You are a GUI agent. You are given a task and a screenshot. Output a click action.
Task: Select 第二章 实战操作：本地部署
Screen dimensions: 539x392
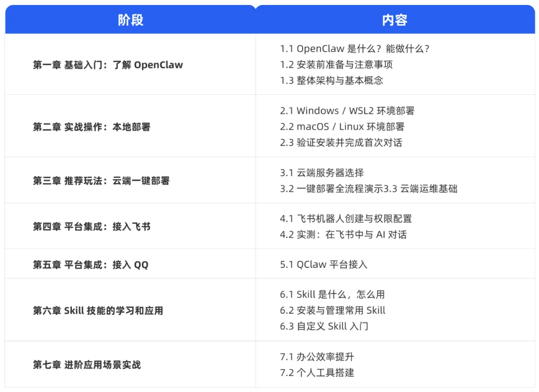coord(92,127)
